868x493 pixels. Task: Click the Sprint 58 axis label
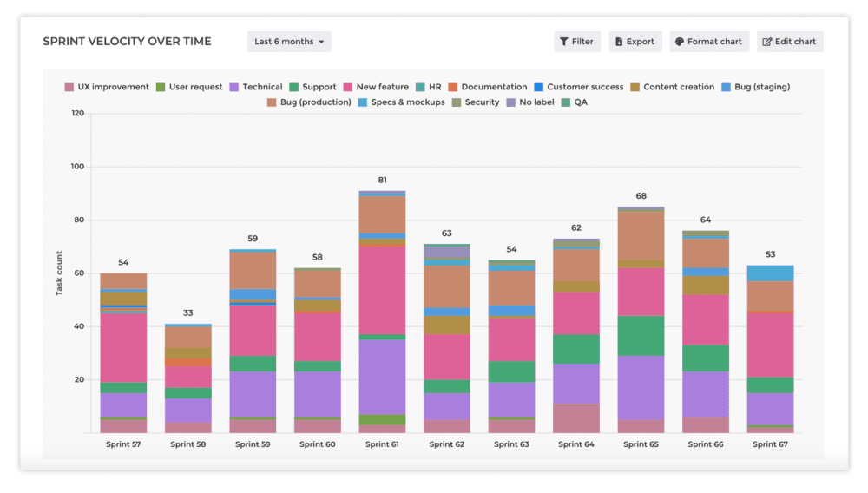188,444
